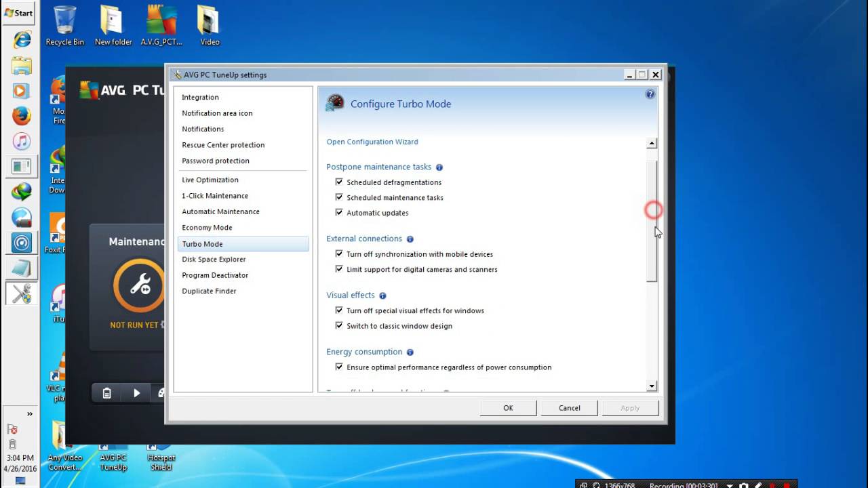Image resolution: width=868 pixels, height=488 pixels.
Task: Open Password protection settings
Action: (216, 161)
